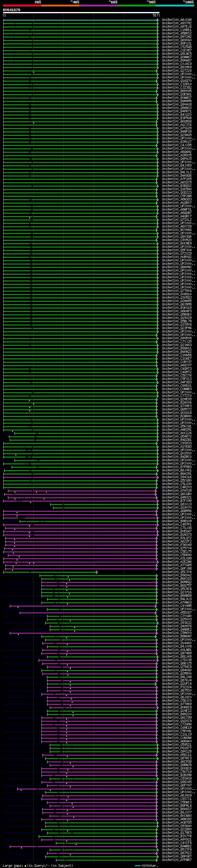Select the UniRef100_Q69V60 label
Screen dimensions: 197x868
[x=177, y=40]
